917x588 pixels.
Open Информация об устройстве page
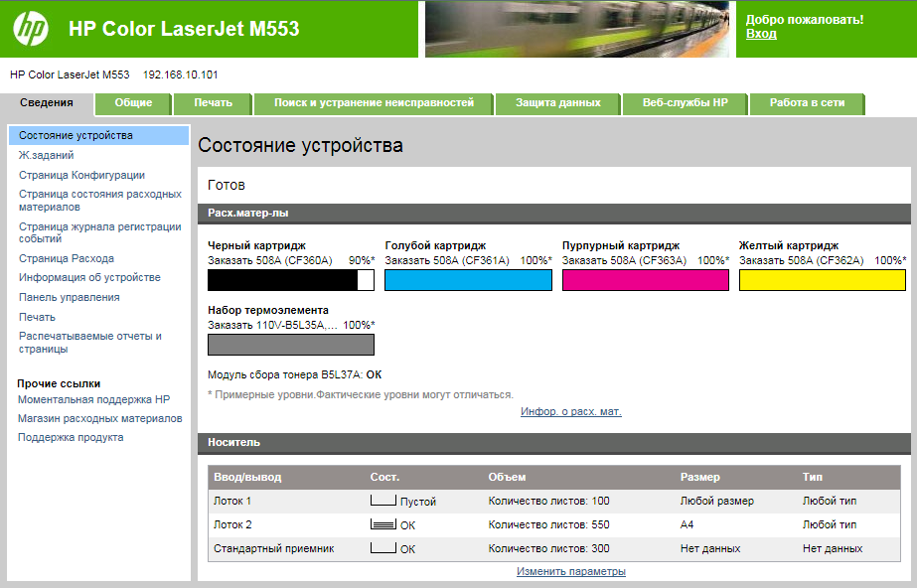(89, 277)
